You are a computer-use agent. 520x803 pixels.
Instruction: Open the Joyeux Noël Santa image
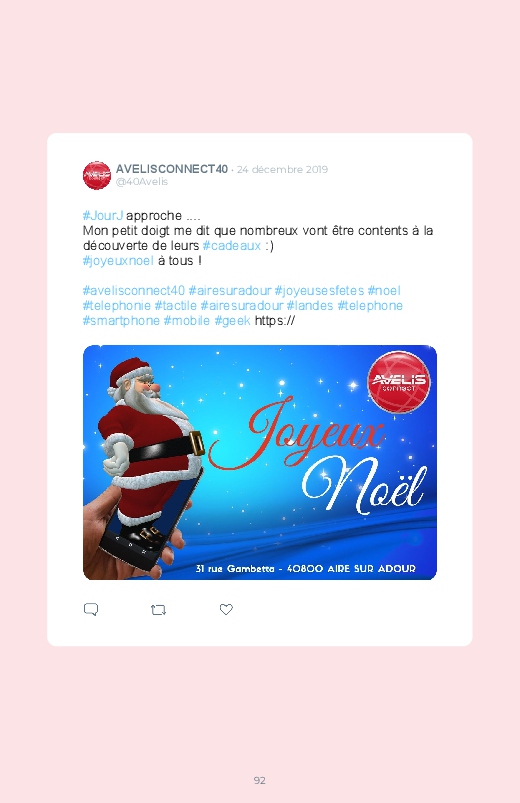260,462
